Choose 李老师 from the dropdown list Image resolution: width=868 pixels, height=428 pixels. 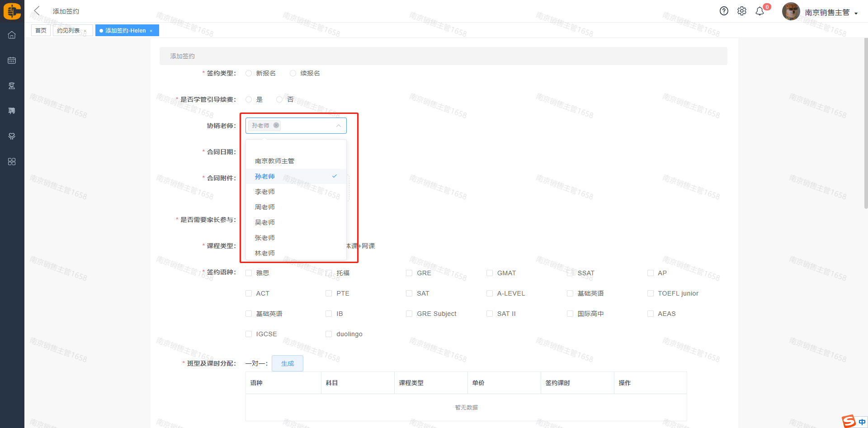coord(265,192)
